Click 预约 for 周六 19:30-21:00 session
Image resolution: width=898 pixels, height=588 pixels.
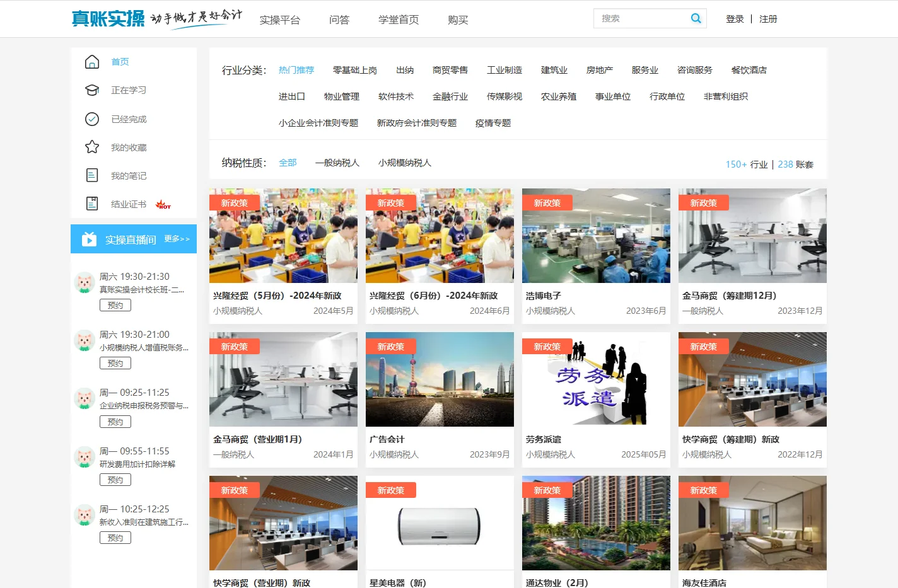(115, 363)
